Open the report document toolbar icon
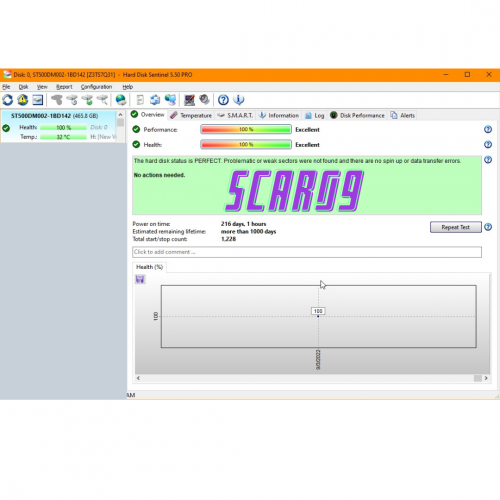The image size is (500, 500). tap(140, 100)
